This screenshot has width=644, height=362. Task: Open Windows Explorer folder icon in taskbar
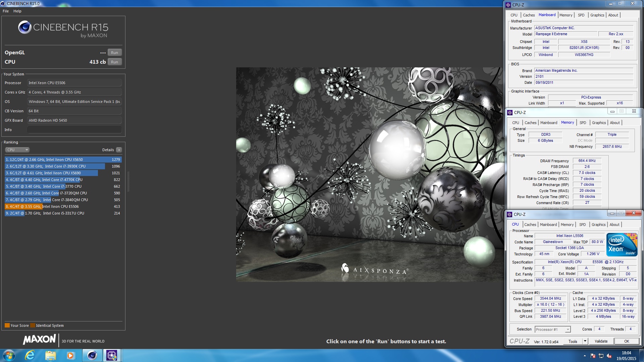tap(50, 355)
